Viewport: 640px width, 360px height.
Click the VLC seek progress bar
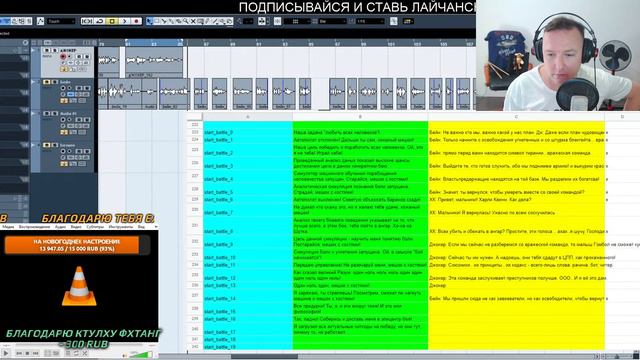pyautogui.click(x=80, y=345)
